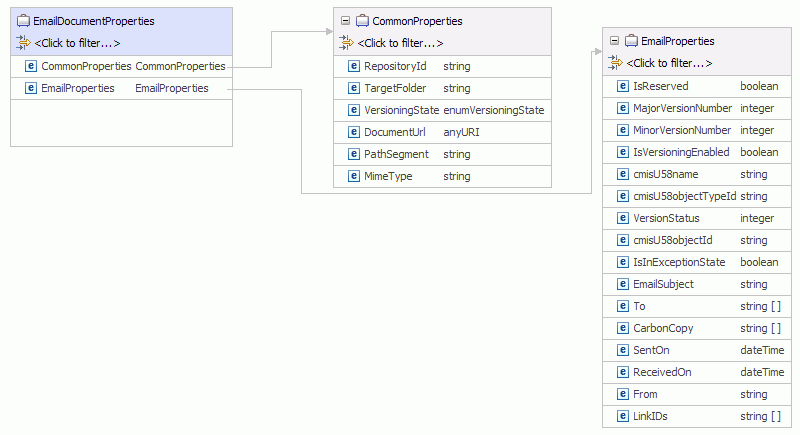Select the MimeType attribute name
800x435 pixels.
coord(388,176)
